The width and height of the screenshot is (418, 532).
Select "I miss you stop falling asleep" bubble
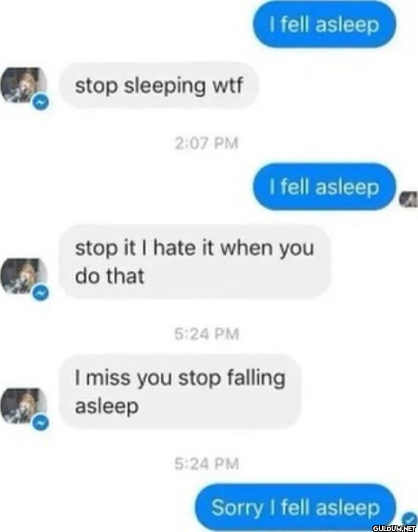tap(180, 392)
